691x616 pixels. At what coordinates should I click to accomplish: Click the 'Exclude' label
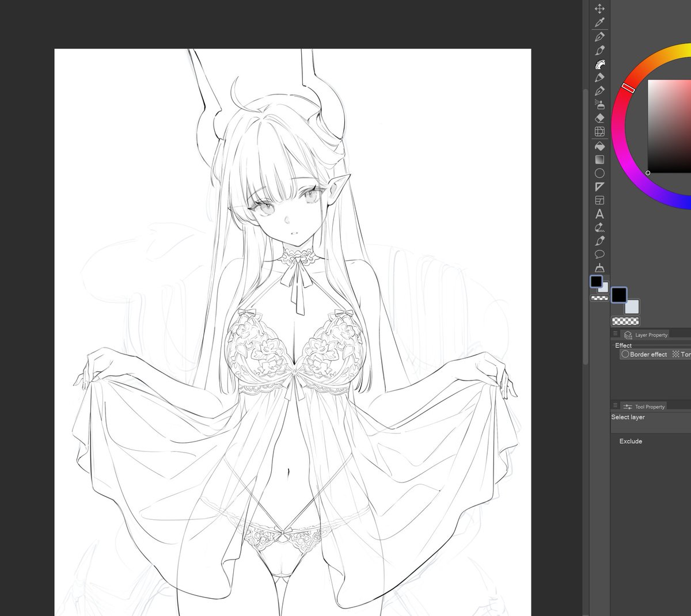point(631,441)
